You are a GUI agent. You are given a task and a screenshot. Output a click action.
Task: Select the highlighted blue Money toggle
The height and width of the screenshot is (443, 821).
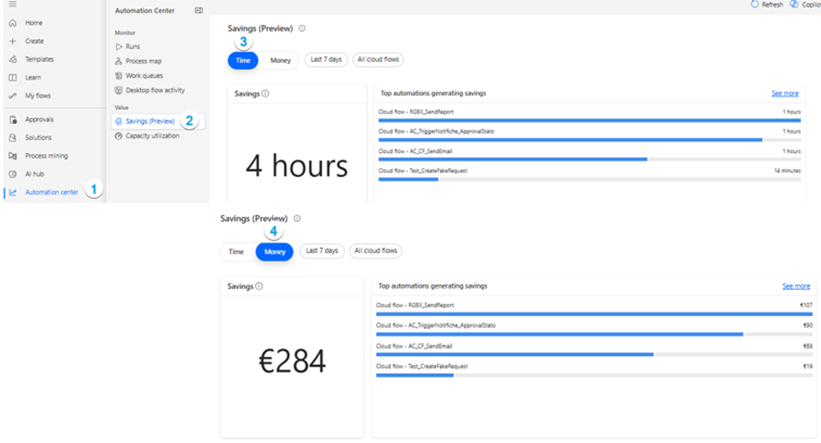tap(275, 252)
